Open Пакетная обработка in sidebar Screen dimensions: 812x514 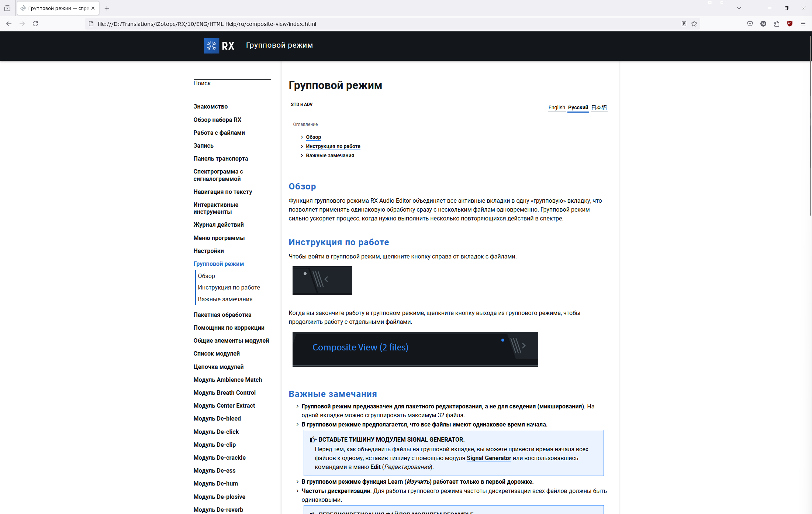tap(222, 315)
